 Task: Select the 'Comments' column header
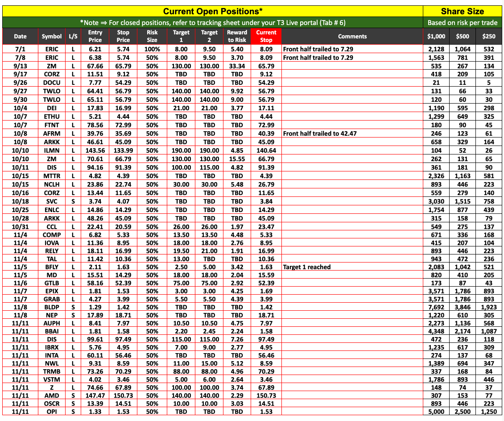352,36
